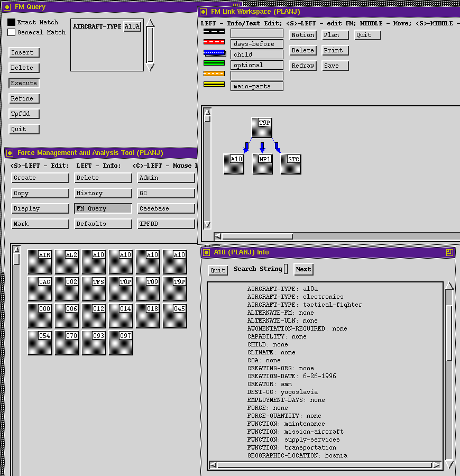
Task: Open the Casebase option
Action: click(166, 208)
